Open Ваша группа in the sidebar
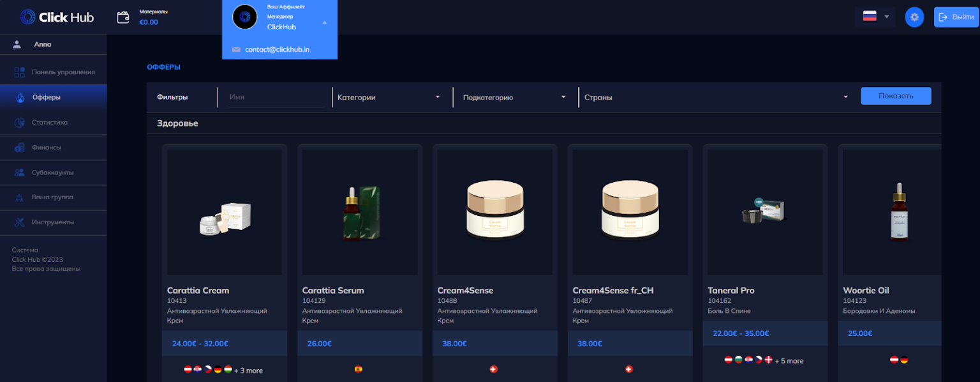980x382 pixels. pos(54,197)
